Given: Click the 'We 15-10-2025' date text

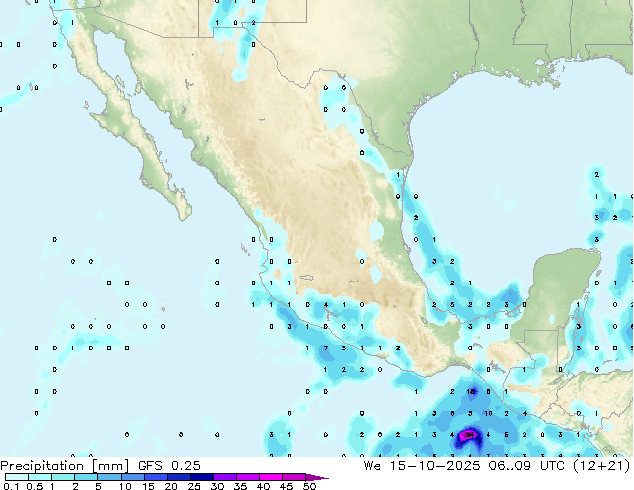Looking at the screenshot, I should pos(421,466).
